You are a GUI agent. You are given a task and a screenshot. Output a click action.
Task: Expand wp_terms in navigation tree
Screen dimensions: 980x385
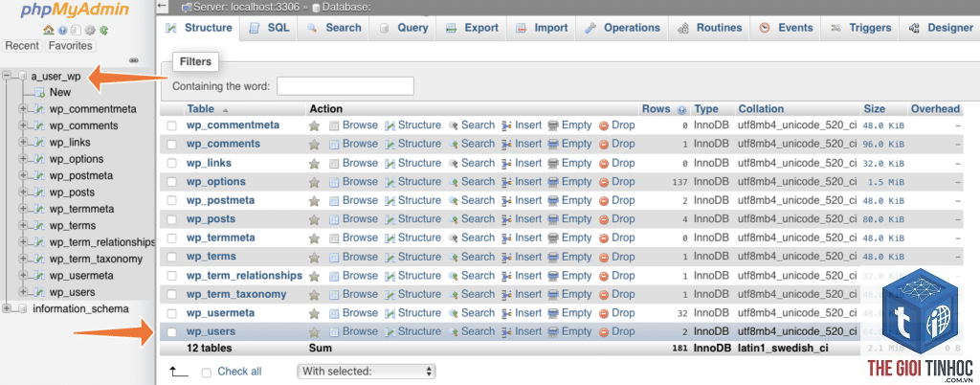point(23,226)
